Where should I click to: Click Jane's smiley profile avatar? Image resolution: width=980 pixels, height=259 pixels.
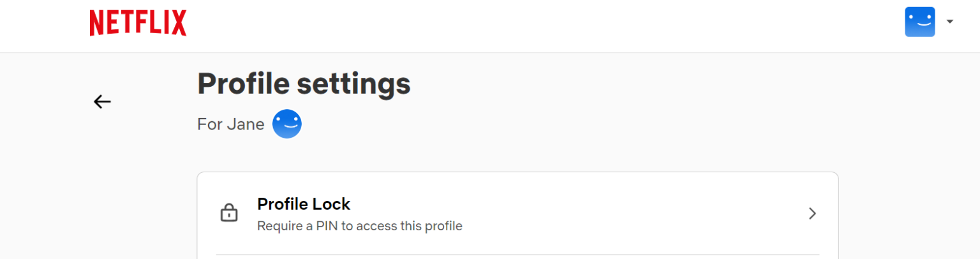point(286,124)
